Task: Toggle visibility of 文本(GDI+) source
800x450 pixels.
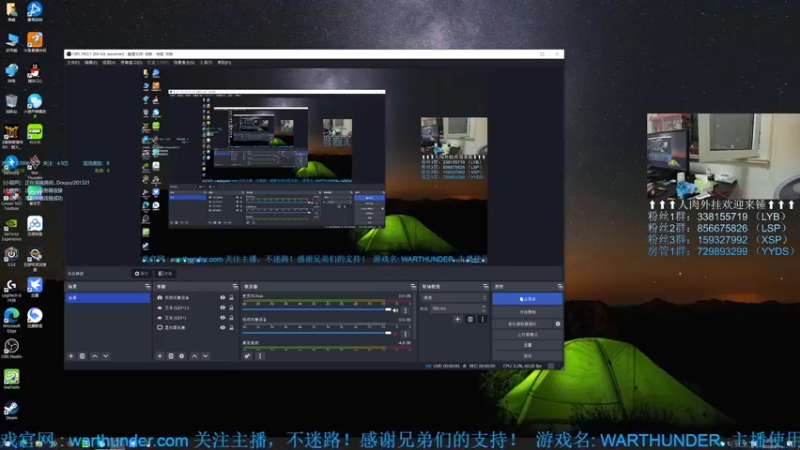Action: click(222, 317)
